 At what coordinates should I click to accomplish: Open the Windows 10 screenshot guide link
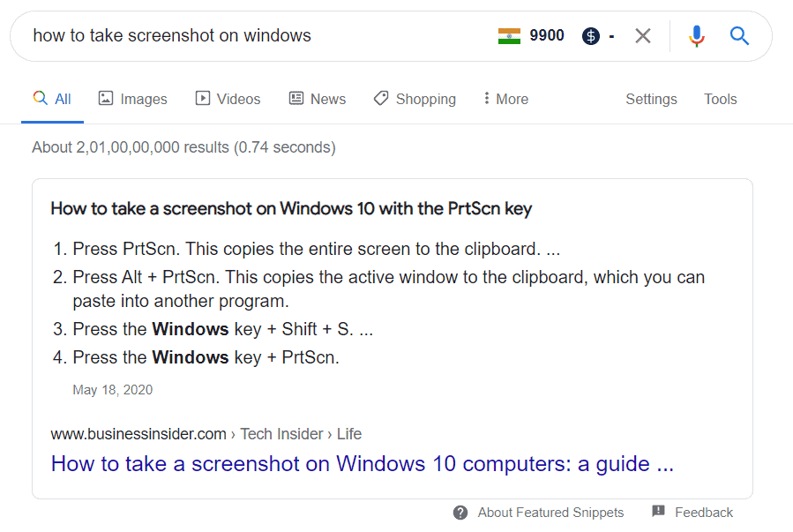point(363,464)
